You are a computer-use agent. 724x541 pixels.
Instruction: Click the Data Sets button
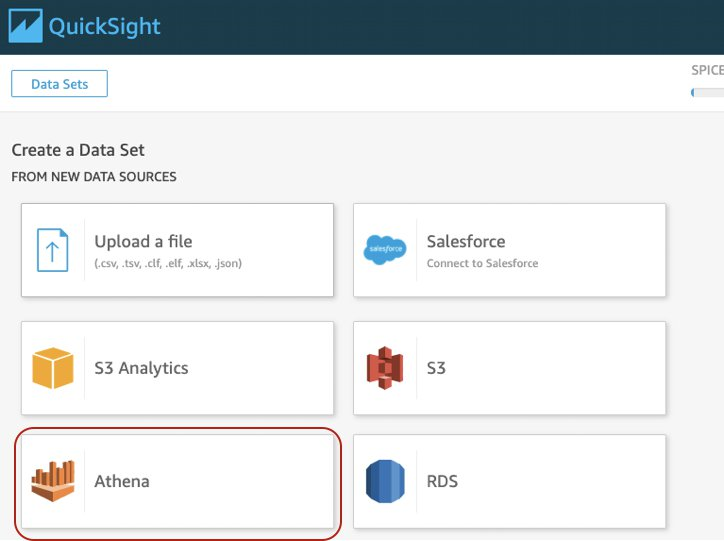click(x=59, y=84)
